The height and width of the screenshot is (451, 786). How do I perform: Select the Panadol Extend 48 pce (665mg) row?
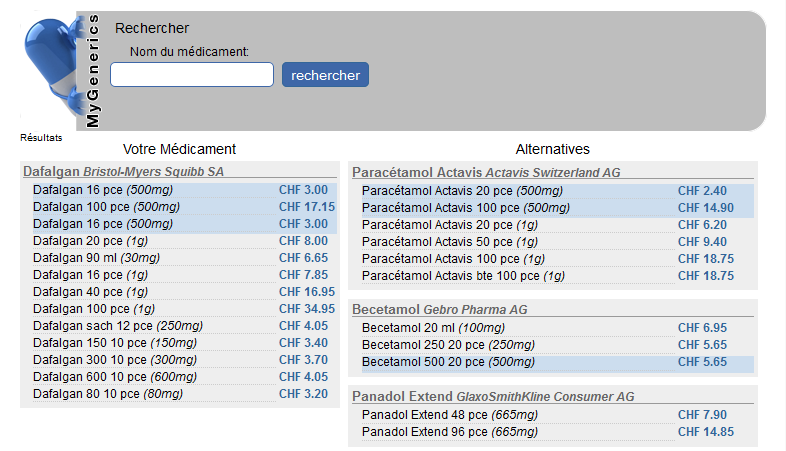pos(557,415)
